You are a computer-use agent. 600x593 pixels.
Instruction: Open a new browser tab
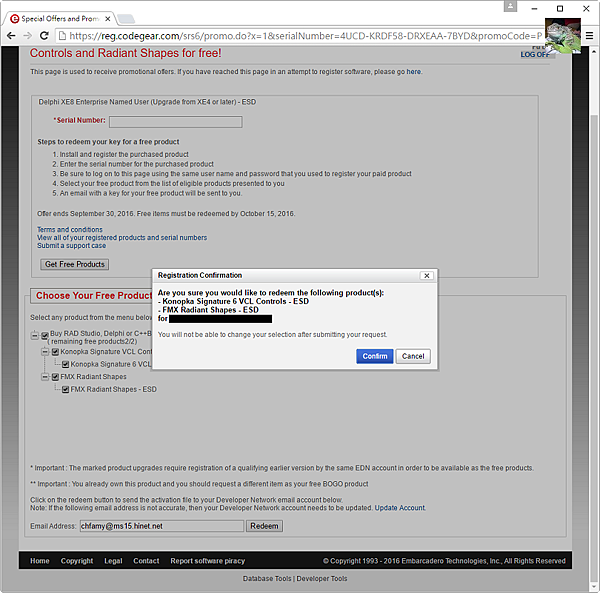click(126, 18)
